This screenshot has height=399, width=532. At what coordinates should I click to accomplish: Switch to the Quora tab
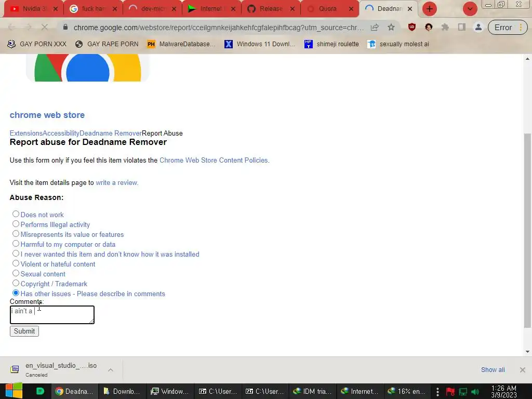pos(329,9)
